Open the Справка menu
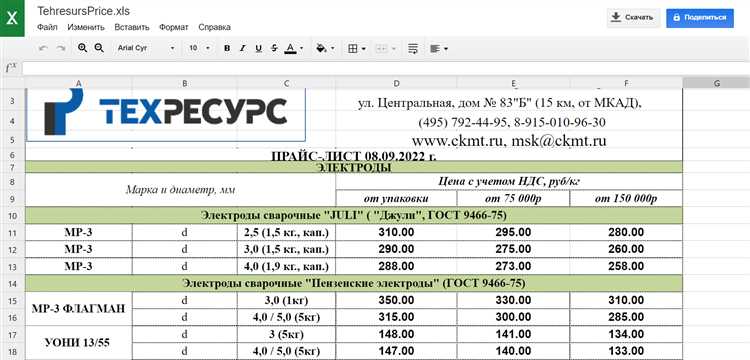Screen dimensions: 750x360 [x=214, y=27]
